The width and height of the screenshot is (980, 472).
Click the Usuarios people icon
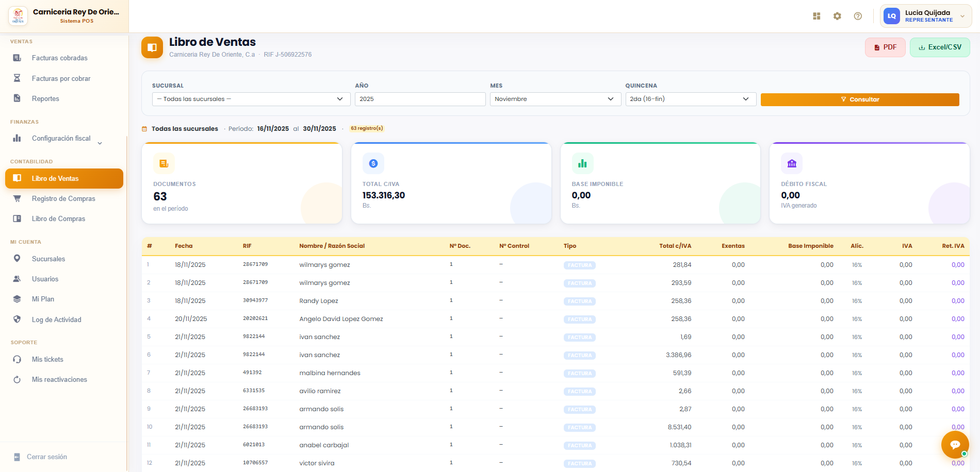(x=17, y=279)
